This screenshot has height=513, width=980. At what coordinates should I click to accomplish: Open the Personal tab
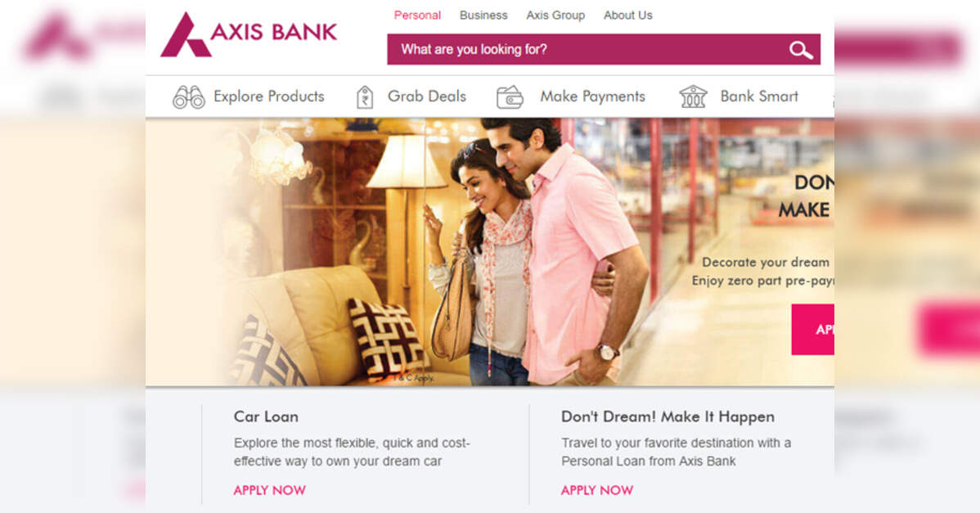(x=417, y=15)
